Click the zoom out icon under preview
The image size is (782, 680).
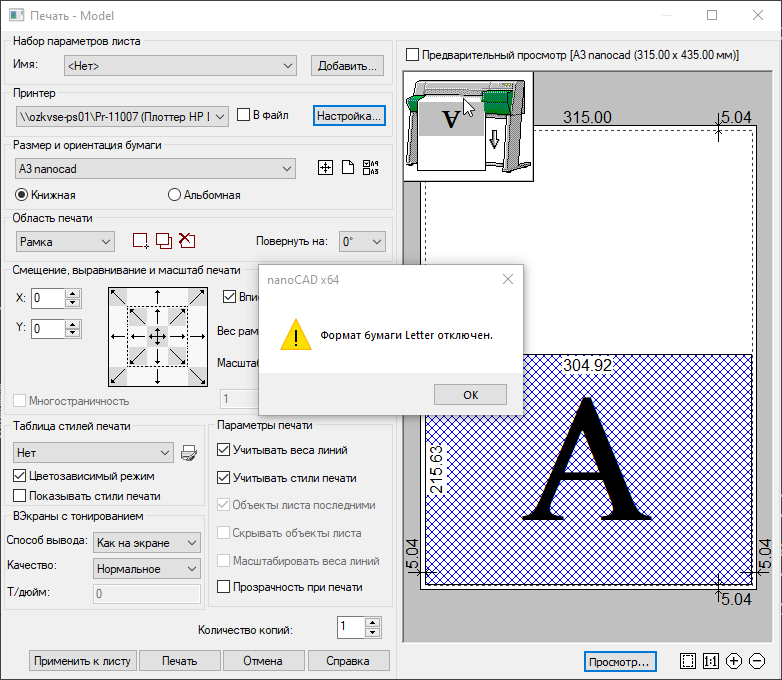[757, 661]
